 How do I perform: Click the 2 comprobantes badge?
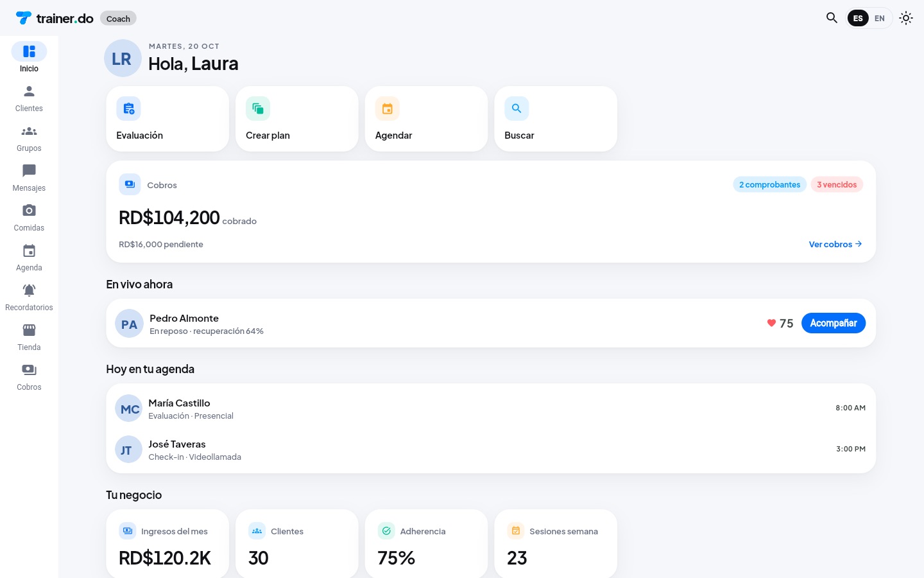point(769,184)
